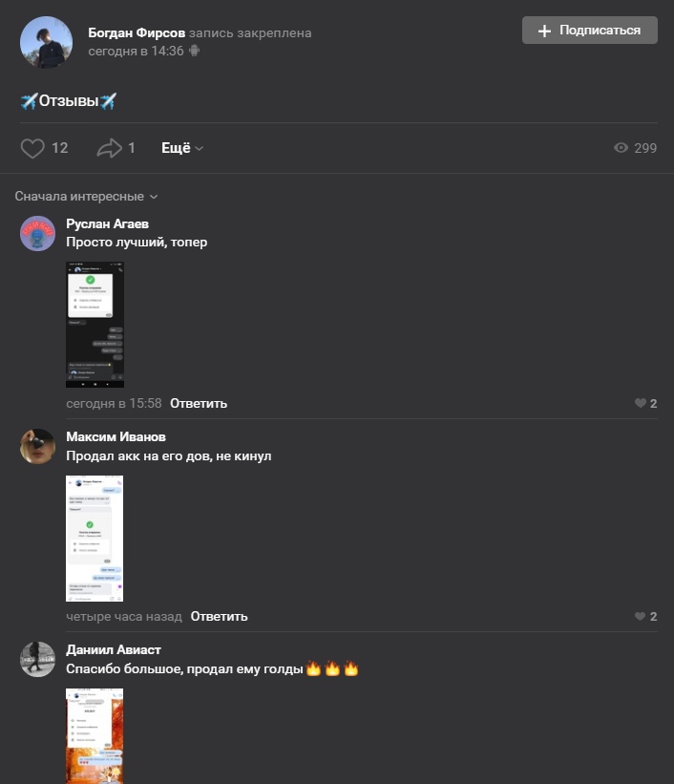
Task: Open Руслан Агаев's attached screenshot thumbnail
Action: [x=95, y=325]
